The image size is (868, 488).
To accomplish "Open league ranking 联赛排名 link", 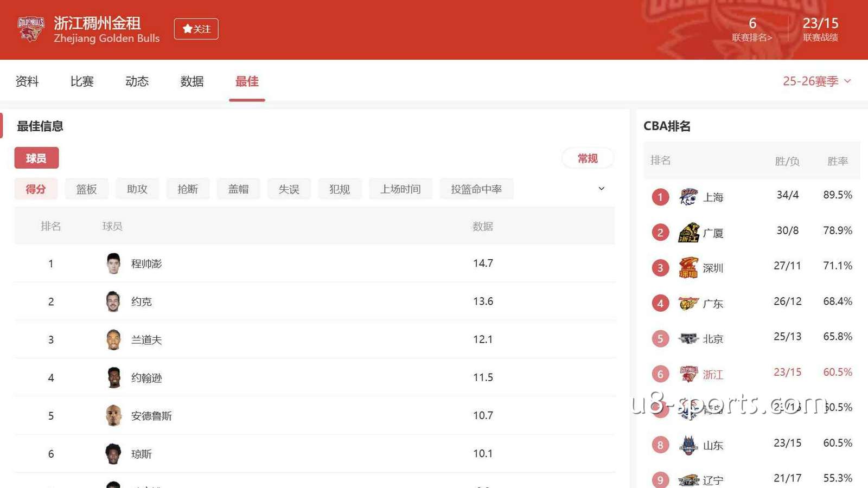I will pyautogui.click(x=752, y=37).
